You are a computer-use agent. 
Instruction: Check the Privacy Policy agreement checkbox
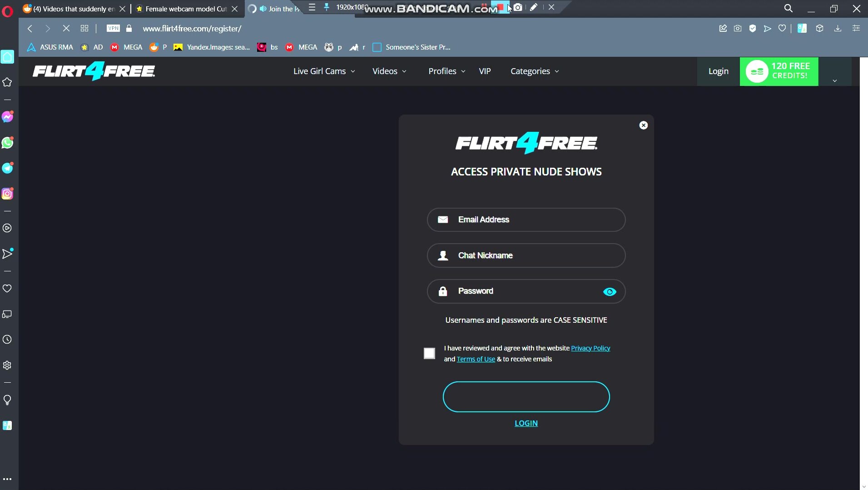click(429, 354)
